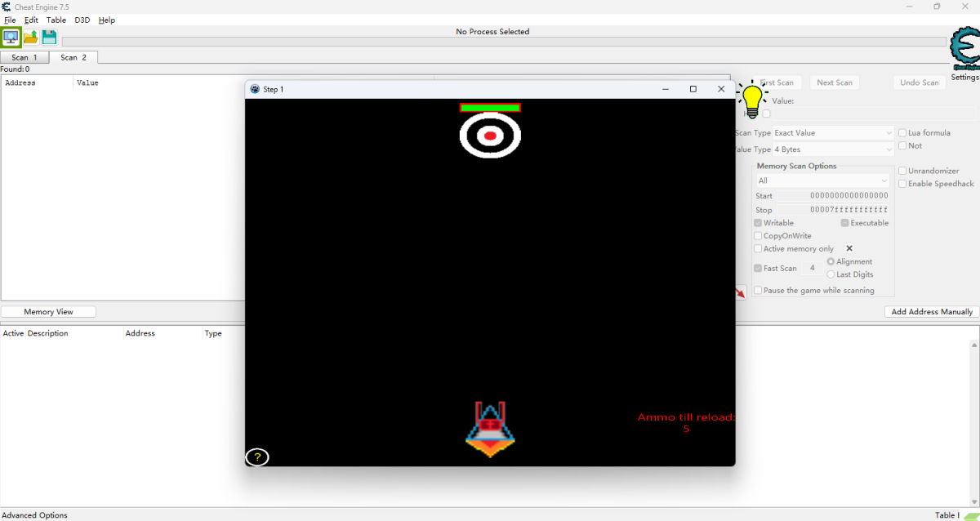980x521 pixels.
Task: Click the open folder icon in toolbar
Action: (31, 37)
